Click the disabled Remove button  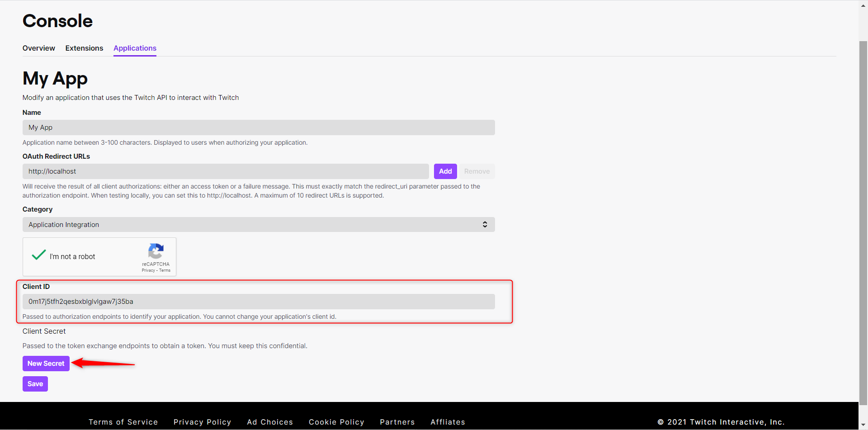477,171
